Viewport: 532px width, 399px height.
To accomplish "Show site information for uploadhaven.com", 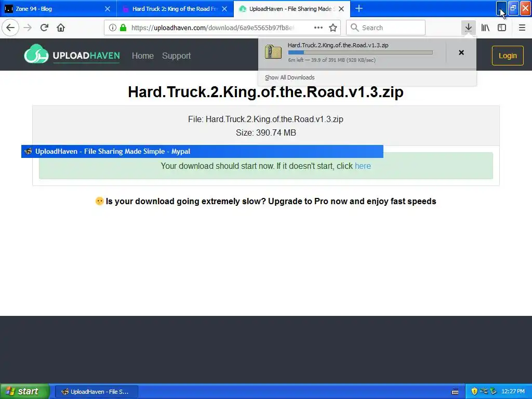I will pyautogui.click(x=113, y=28).
